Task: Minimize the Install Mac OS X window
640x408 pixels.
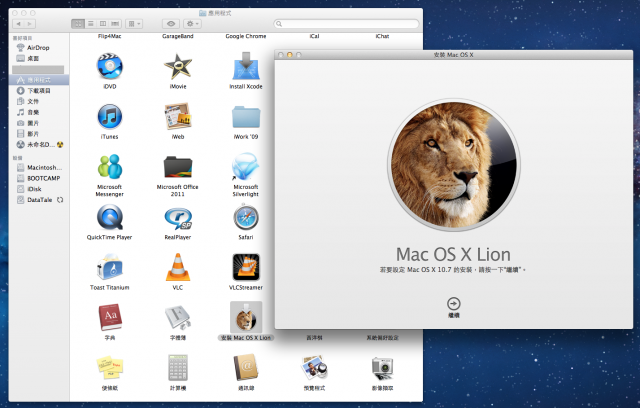Action: pos(290,55)
